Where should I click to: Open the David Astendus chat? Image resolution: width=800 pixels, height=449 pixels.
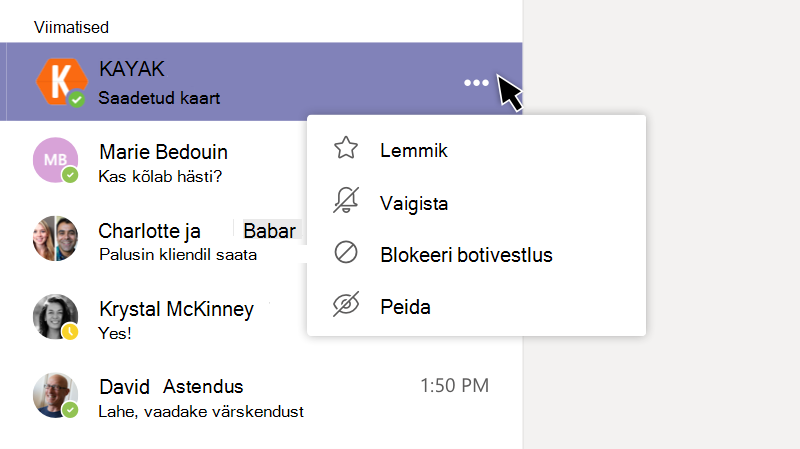tap(261, 395)
